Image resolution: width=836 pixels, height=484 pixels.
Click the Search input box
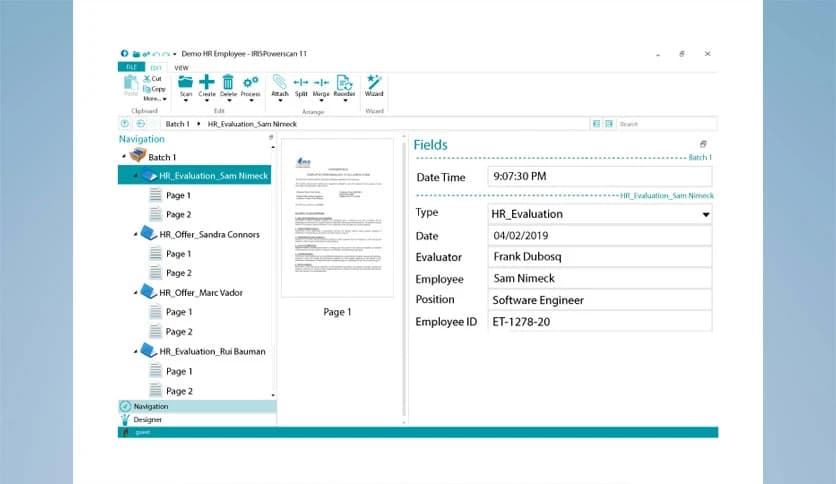click(666, 124)
